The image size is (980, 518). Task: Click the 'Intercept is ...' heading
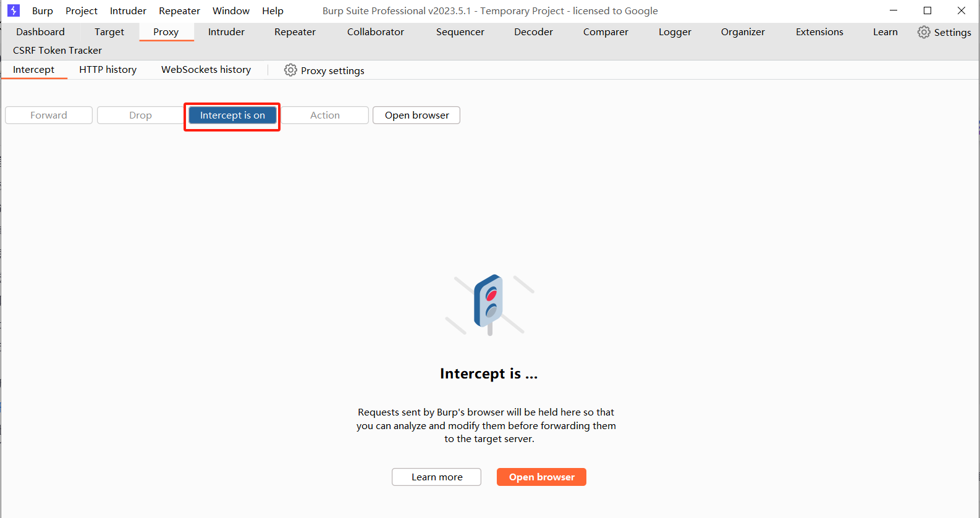[489, 374]
